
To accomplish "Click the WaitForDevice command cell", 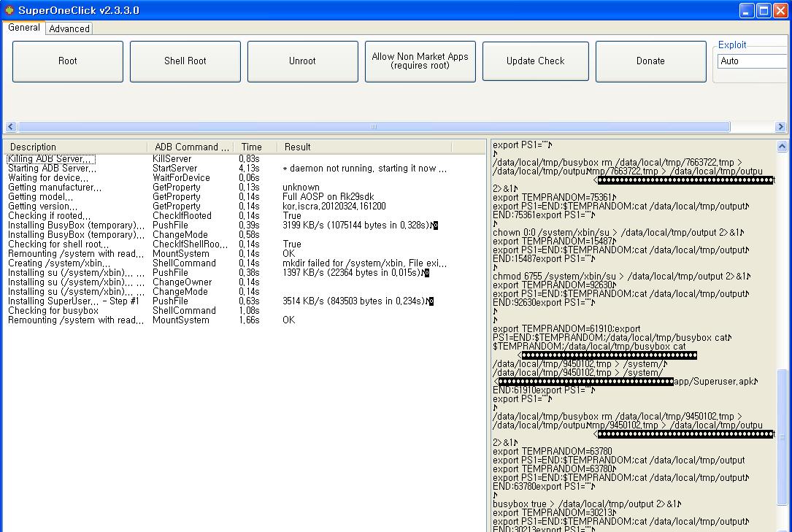I will click(181, 177).
